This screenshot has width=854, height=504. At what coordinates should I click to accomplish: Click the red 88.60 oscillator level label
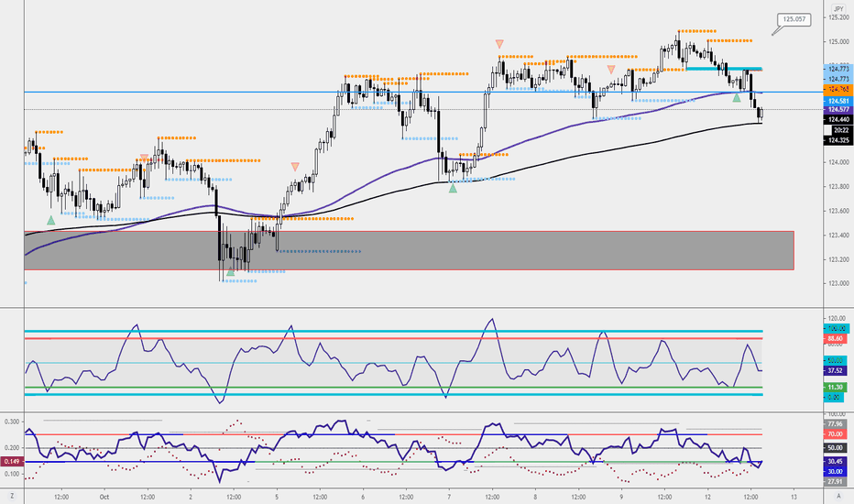click(836, 338)
